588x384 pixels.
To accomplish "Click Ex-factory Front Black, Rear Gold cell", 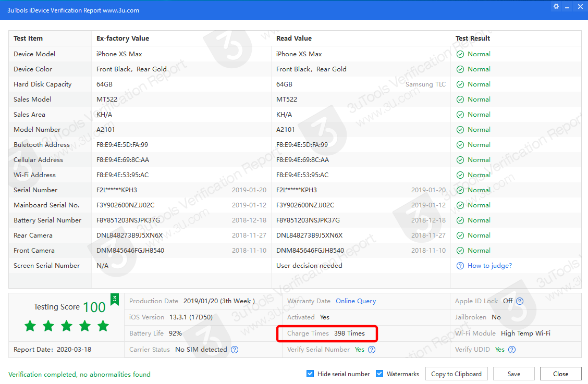I will tap(132, 69).
